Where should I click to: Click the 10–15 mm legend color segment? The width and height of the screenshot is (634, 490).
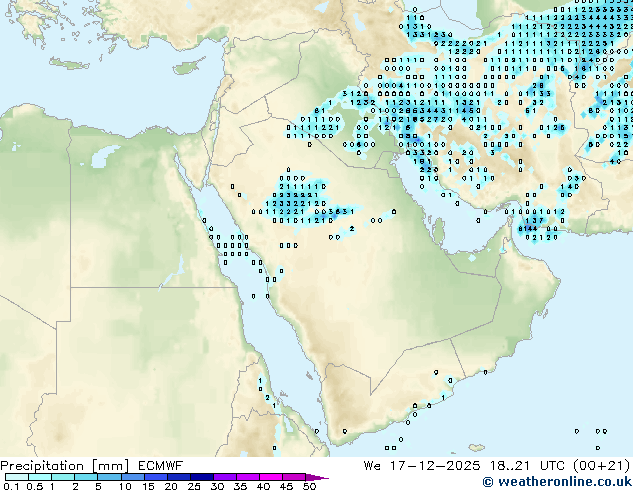pyautogui.click(x=132, y=477)
